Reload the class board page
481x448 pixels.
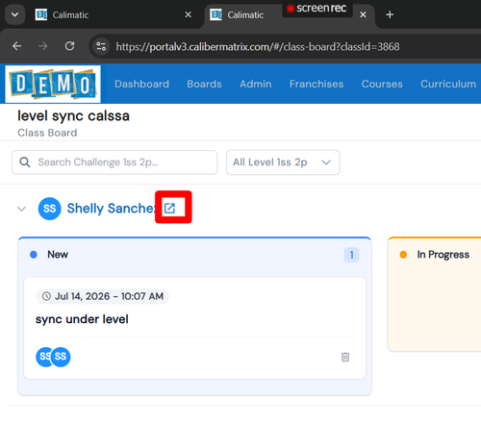click(x=69, y=46)
